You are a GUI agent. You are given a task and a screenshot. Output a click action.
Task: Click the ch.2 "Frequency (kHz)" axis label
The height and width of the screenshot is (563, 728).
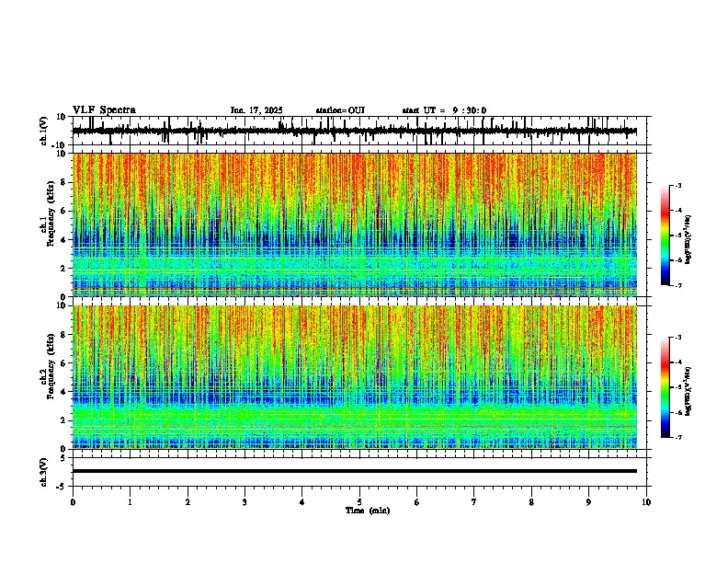(51, 366)
